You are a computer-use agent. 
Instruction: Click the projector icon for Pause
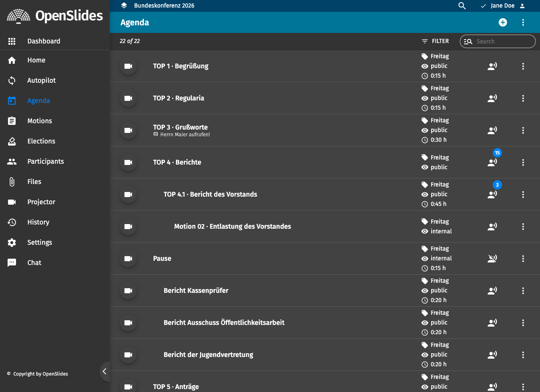point(128,259)
